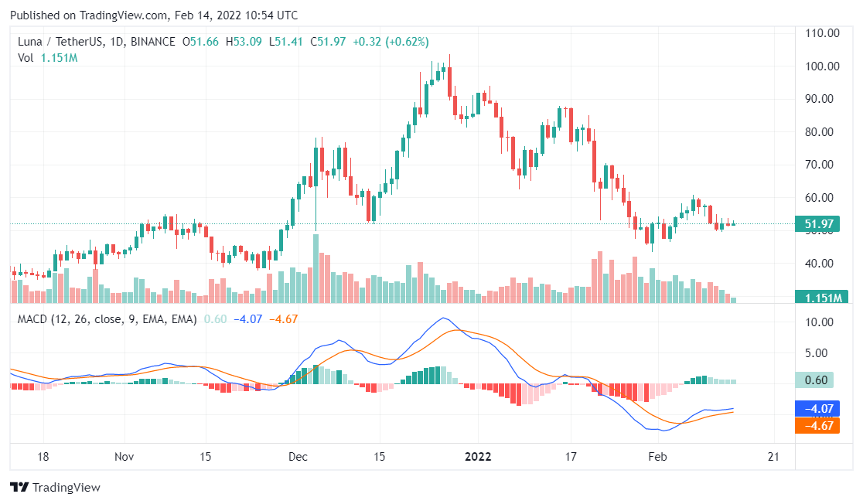Click the Nov label on time axis

tap(125, 457)
